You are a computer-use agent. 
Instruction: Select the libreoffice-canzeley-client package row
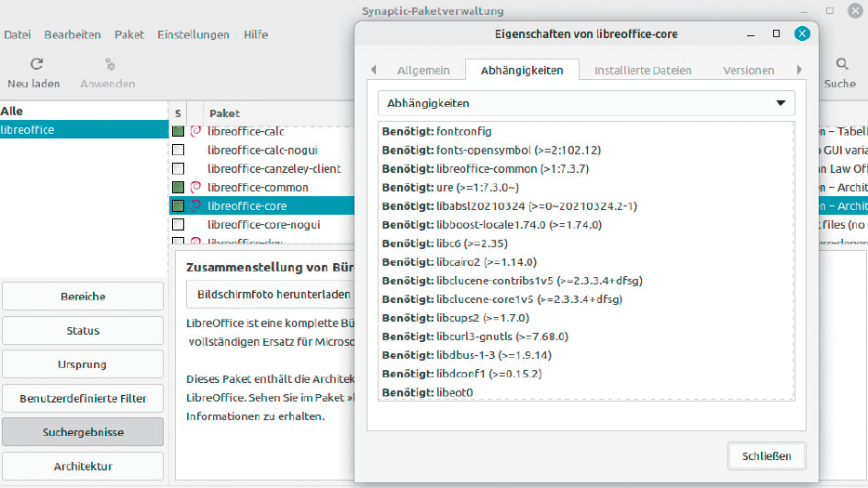[261, 169]
